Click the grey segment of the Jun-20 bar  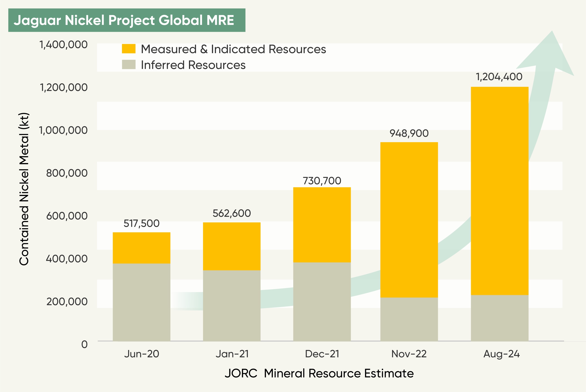point(142,303)
